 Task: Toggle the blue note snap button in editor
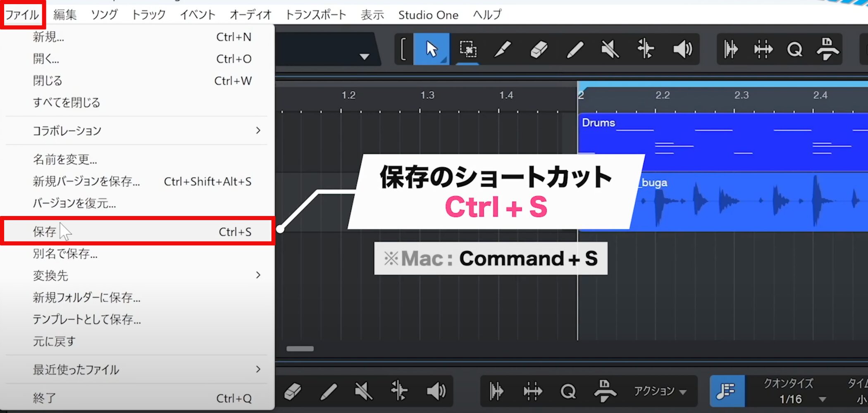(727, 391)
